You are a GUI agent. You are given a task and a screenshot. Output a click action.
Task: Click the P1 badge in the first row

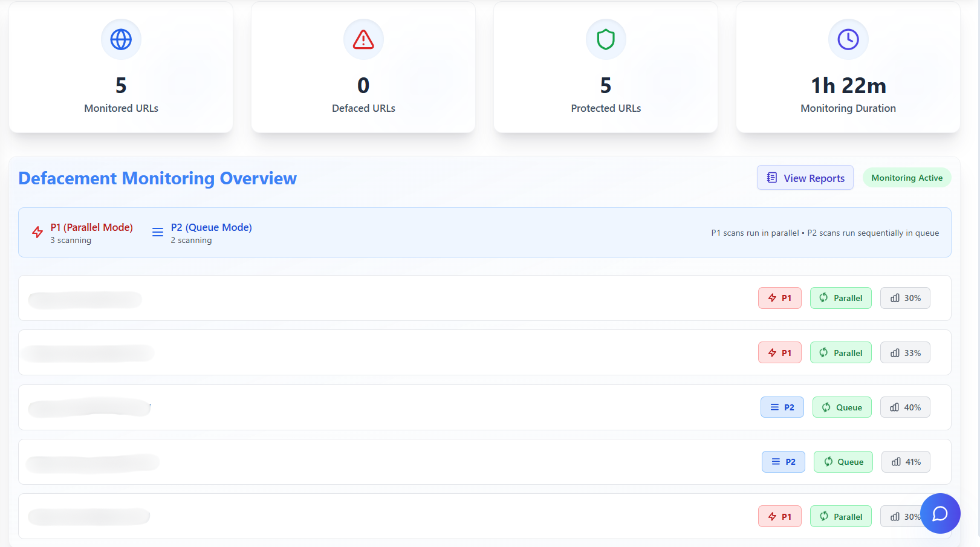(x=779, y=298)
